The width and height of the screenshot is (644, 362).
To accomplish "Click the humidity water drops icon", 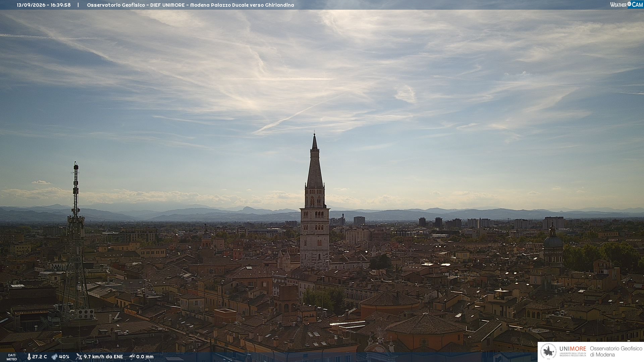I will pyautogui.click(x=55, y=357).
